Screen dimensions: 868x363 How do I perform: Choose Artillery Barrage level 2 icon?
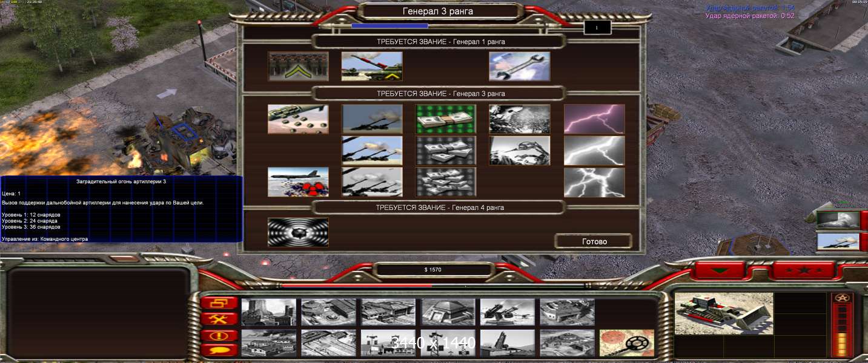click(372, 151)
